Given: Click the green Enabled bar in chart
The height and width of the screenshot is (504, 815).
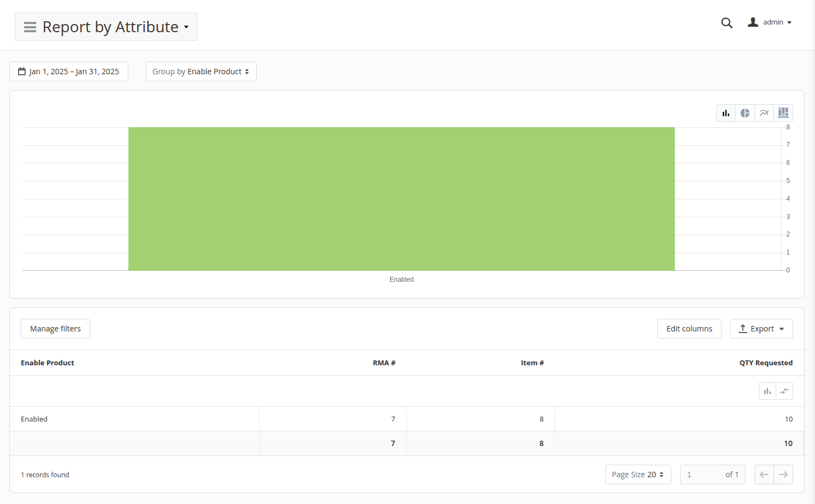Looking at the screenshot, I should tap(401, 199).
